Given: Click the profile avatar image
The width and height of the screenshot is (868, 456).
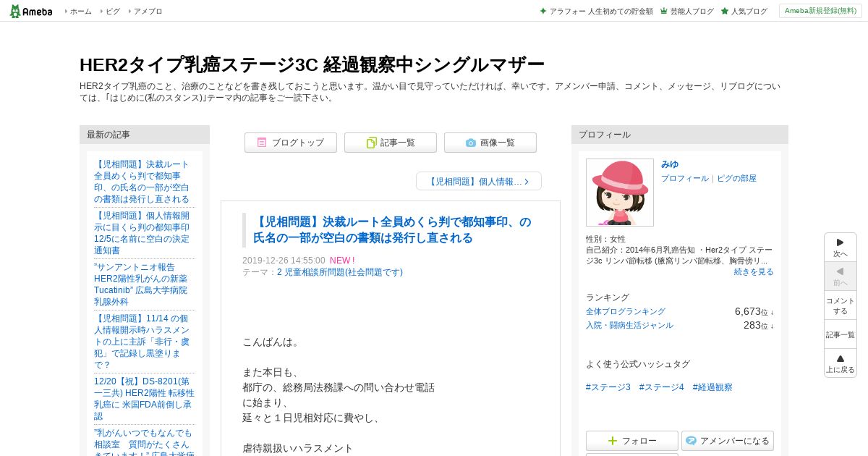Looking at the screenshot, I should (620, 193).
